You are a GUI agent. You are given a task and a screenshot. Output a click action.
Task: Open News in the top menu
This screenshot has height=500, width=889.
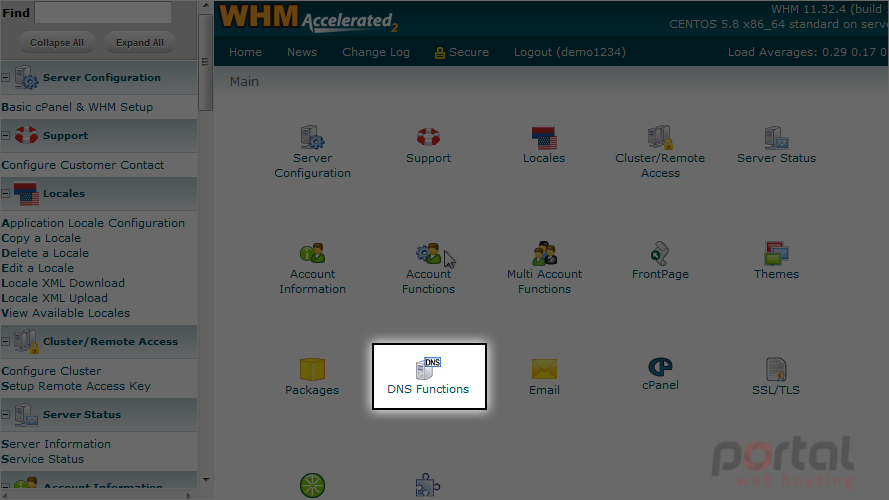pyautogui.click(x=302, y=52)
